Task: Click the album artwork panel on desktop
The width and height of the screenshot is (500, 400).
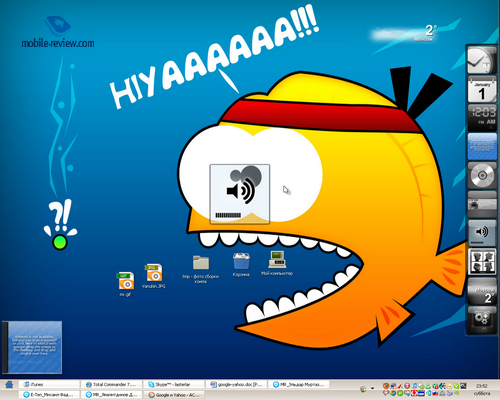Action: [x=32, y=347]
